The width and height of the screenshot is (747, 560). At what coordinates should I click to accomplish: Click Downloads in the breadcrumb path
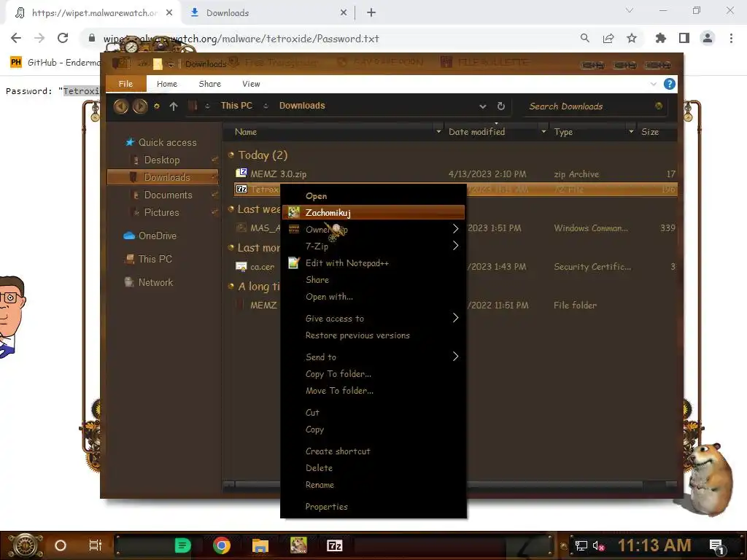(302, 106)
